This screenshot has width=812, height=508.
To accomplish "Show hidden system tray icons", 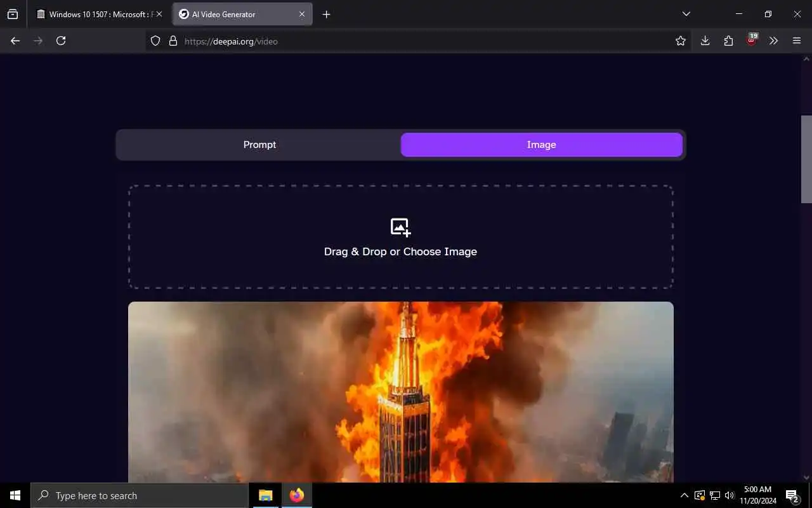I will coord(684,495).
